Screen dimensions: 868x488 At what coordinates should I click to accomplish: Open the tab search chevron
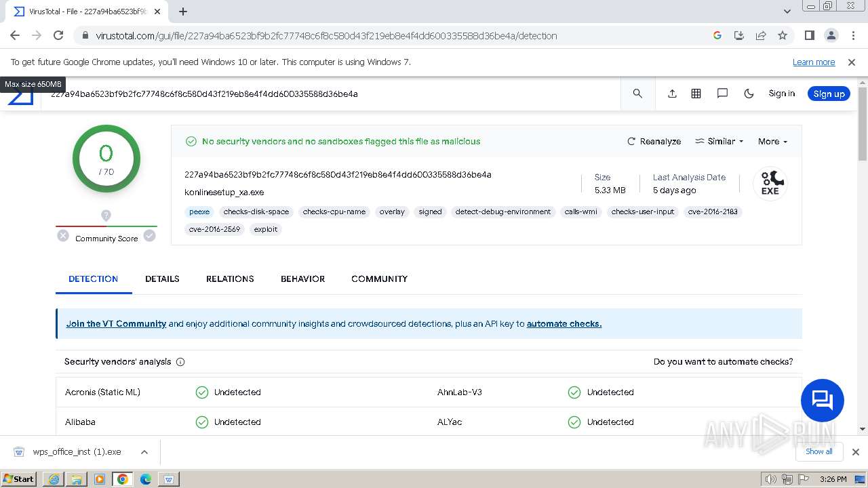(x=787, y=12)
